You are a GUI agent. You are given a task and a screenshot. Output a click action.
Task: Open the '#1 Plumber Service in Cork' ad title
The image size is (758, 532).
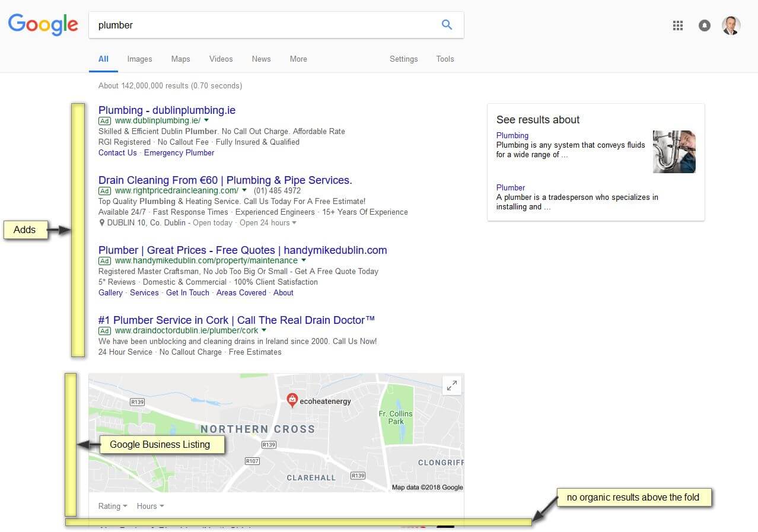(x=237, y=320)
